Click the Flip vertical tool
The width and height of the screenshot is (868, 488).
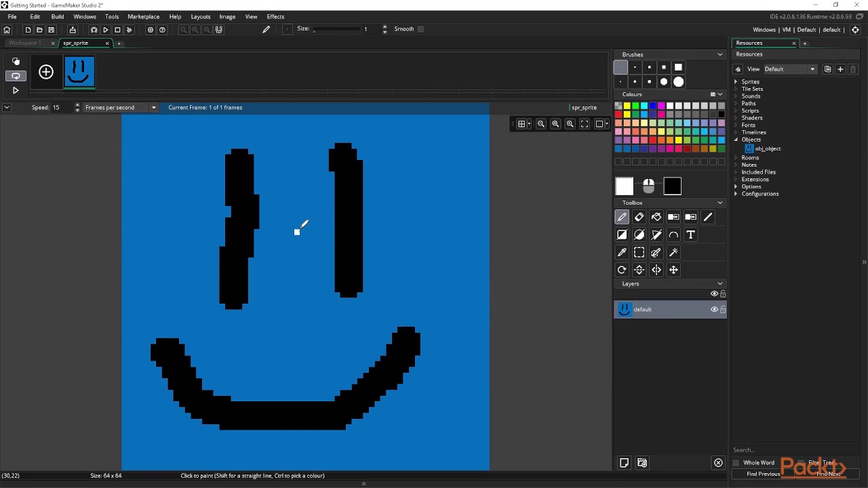pos(639,270)
